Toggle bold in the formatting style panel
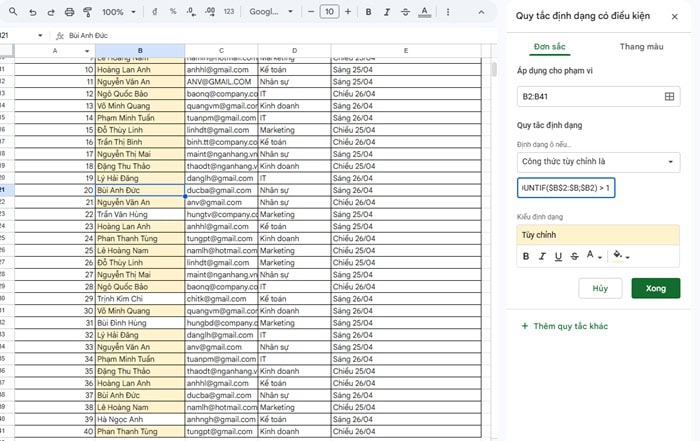This screenshot has height=441, width=700. pyautogui.click(x=526, y=256)
